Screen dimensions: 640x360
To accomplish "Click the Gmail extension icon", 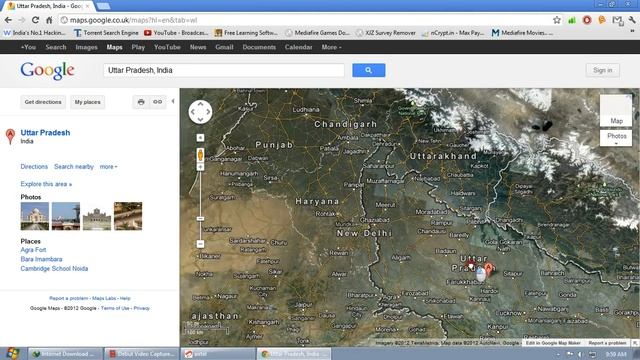I will (x=618, y=20).
